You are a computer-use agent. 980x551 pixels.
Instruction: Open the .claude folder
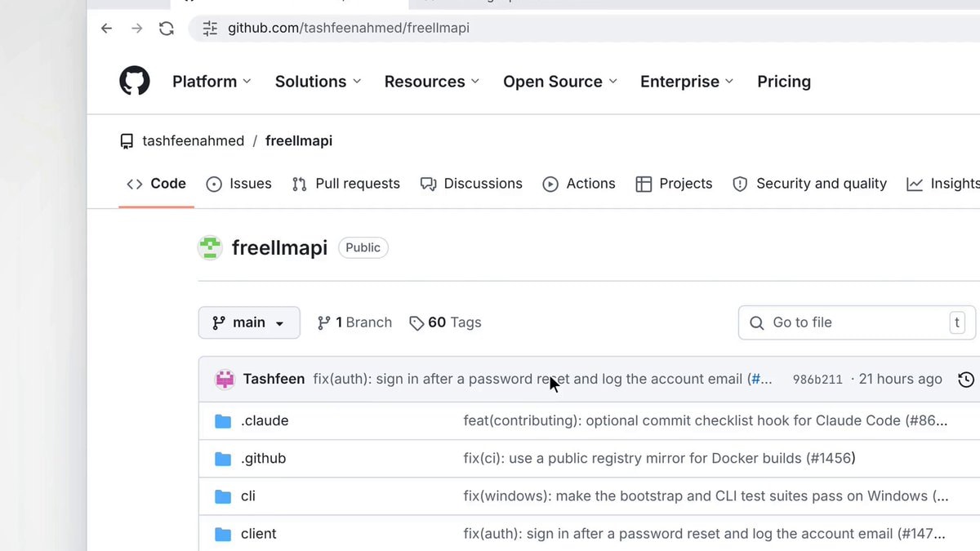tap(265, 421)
